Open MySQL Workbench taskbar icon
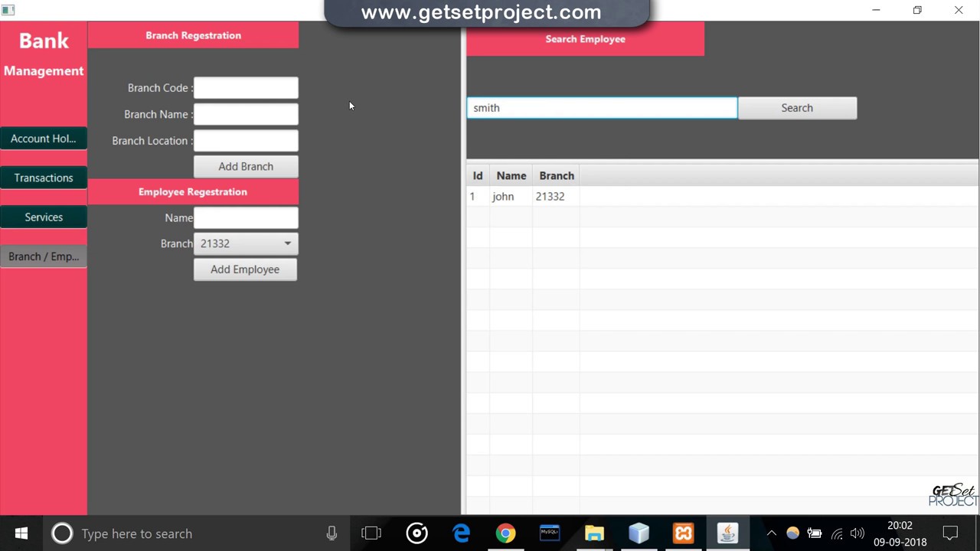 tap(550, 533)
